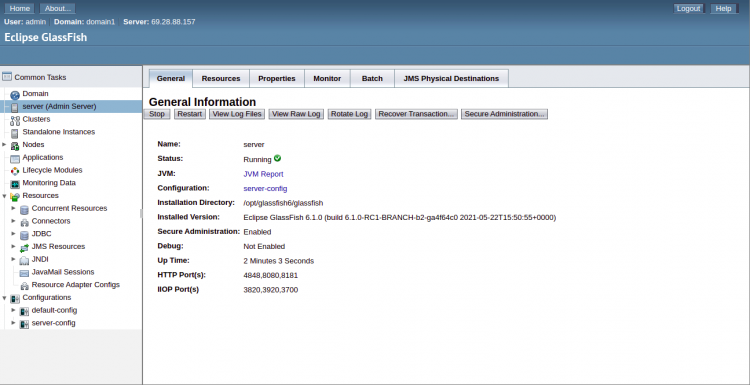Click the Applications icon in tree
This screenshot has width=750, height=385.
(15, 158)
